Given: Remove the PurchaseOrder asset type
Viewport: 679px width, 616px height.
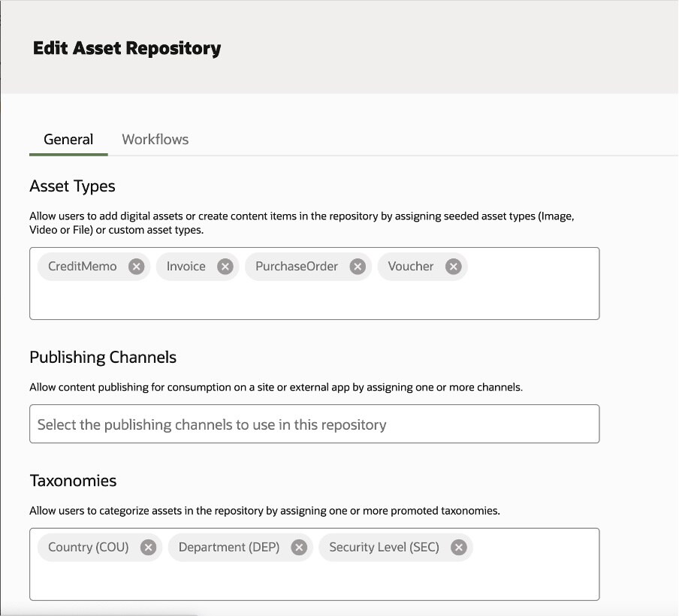Looking at the screenshot, I should tap(358, 267).
